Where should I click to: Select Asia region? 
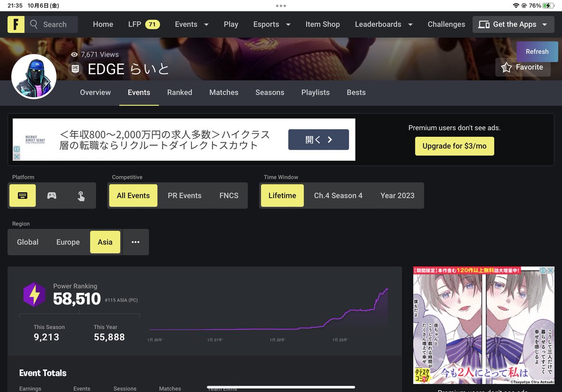[x=105, y=242]
